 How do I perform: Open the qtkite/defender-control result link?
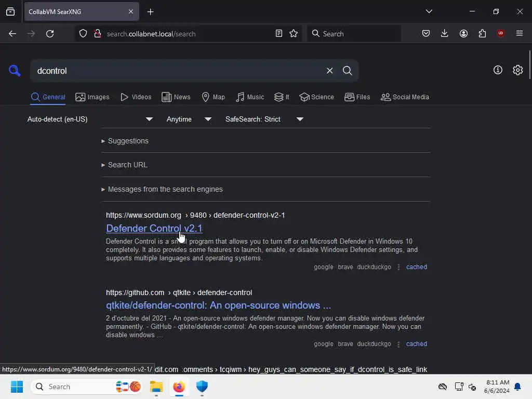pyautogui.click(x=218, y=305)
